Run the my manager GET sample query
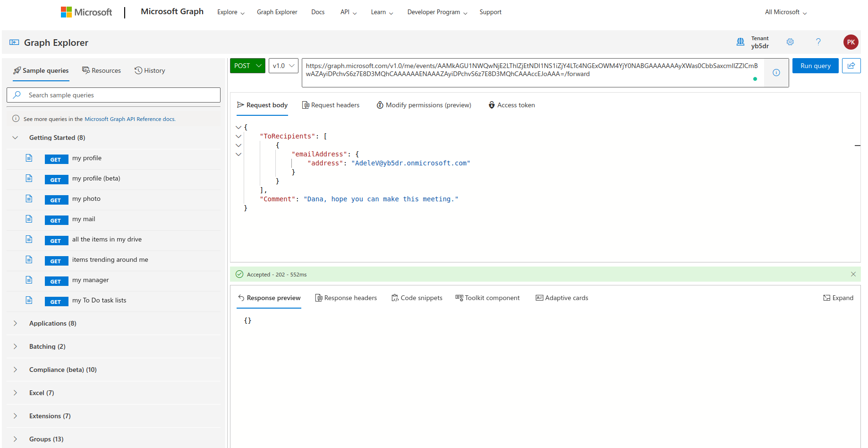The image size is (868, 448). (113, 280)
